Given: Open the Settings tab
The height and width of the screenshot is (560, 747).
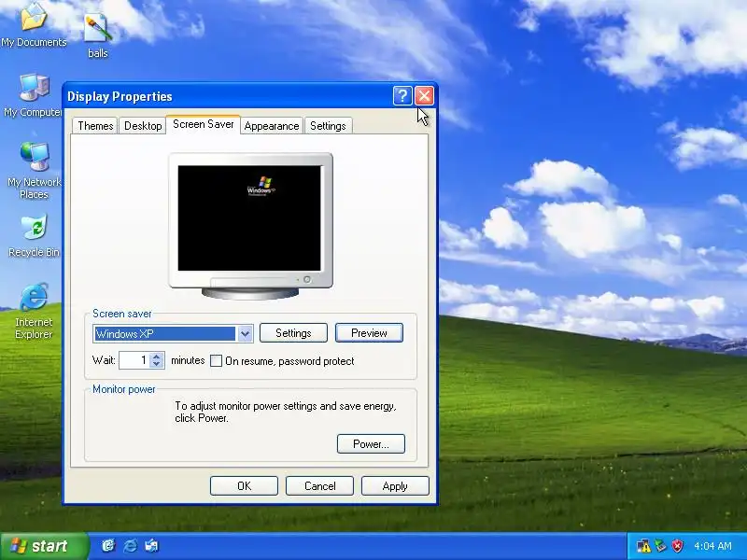Looking at the screenshot, I should 328,126.
